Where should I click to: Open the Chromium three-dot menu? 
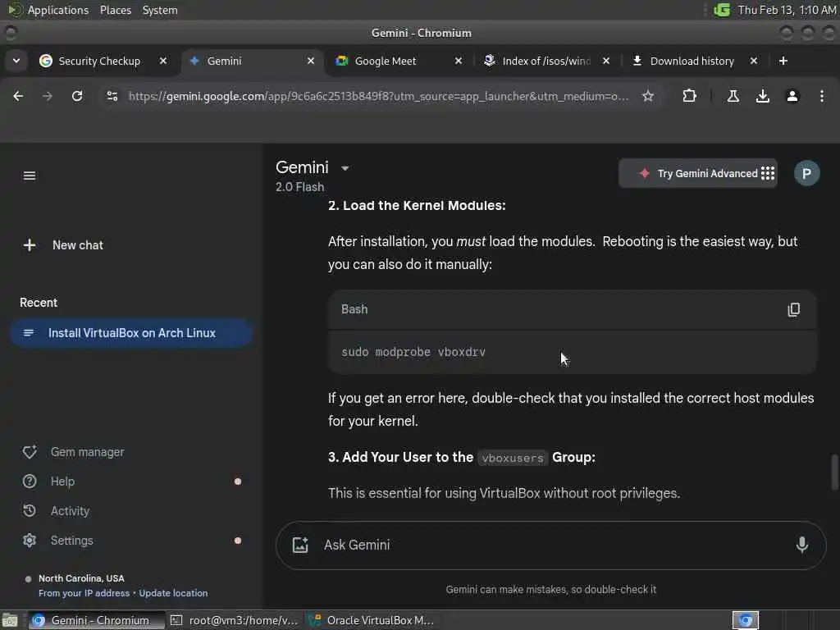coord(821,96)
